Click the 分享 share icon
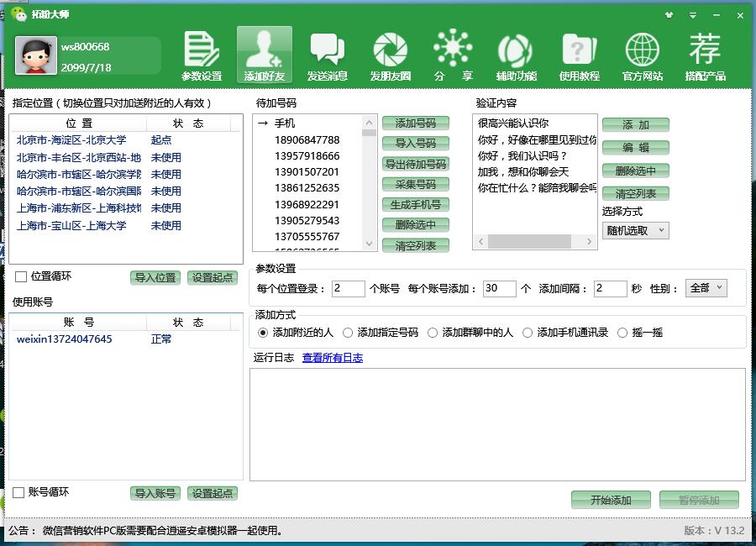The height and width of the screenshot is (546, 756). click(x=453, y=55)
